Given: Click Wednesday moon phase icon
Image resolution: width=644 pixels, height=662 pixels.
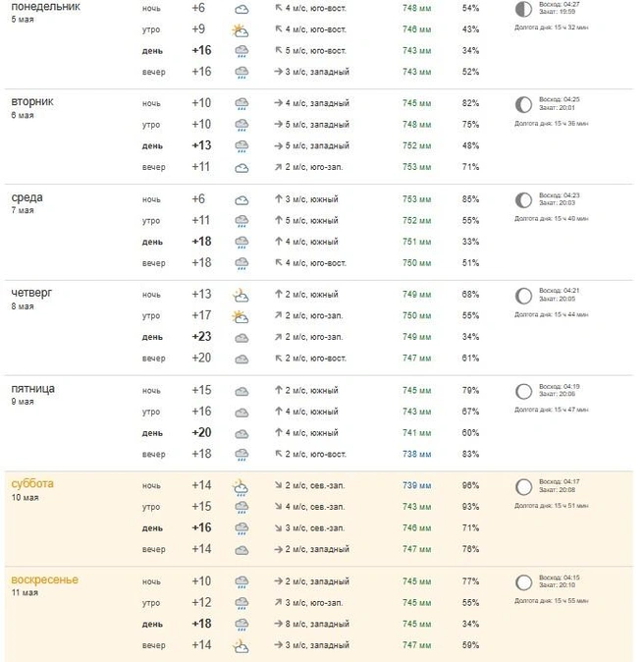Looking at the screenshot, I should (x=523, y=200).
